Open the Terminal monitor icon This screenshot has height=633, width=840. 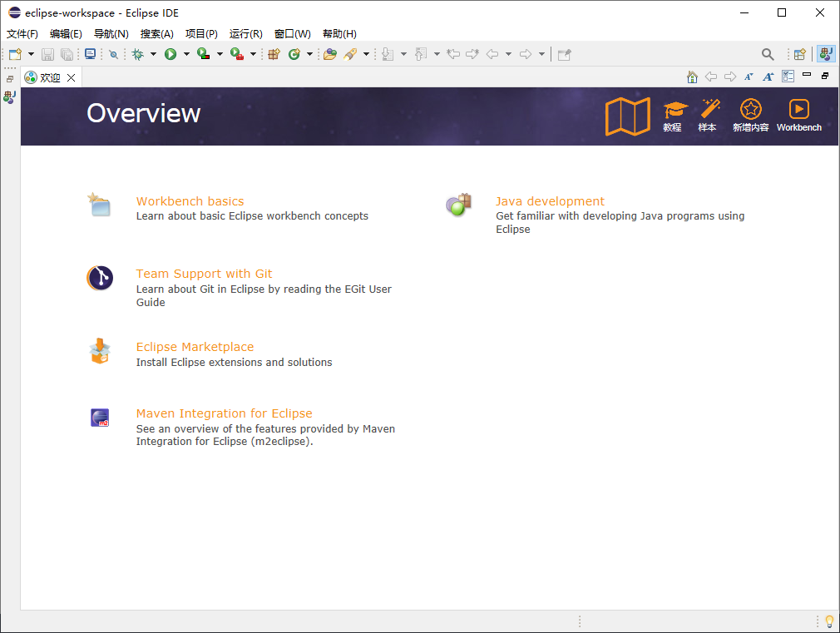(x=90, y=54)
